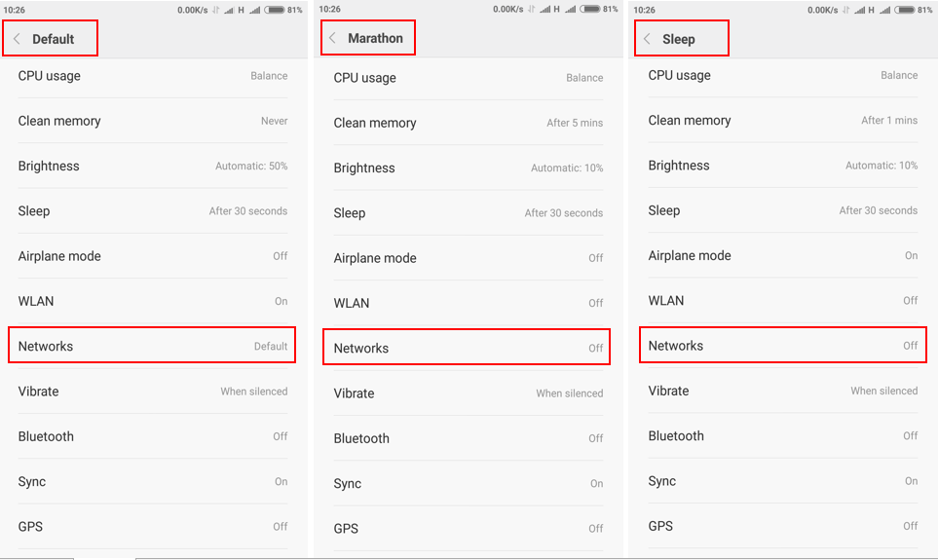Tap back arrow beside Sleep title

(648, 39)
